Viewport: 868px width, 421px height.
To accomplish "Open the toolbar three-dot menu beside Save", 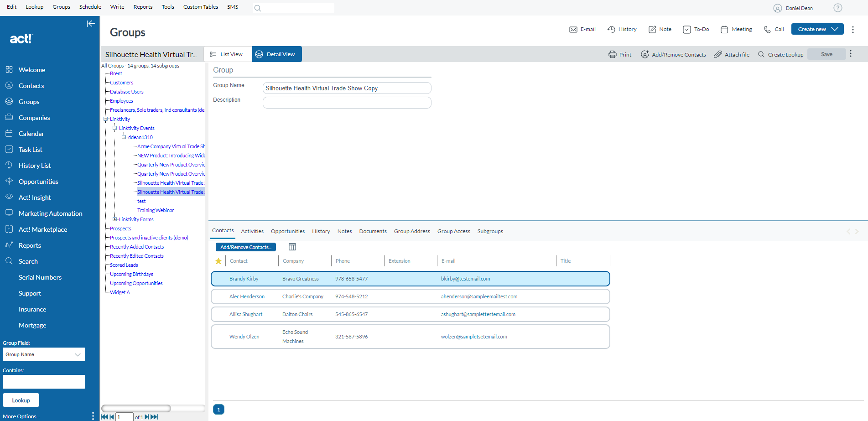I will point(851,54).
